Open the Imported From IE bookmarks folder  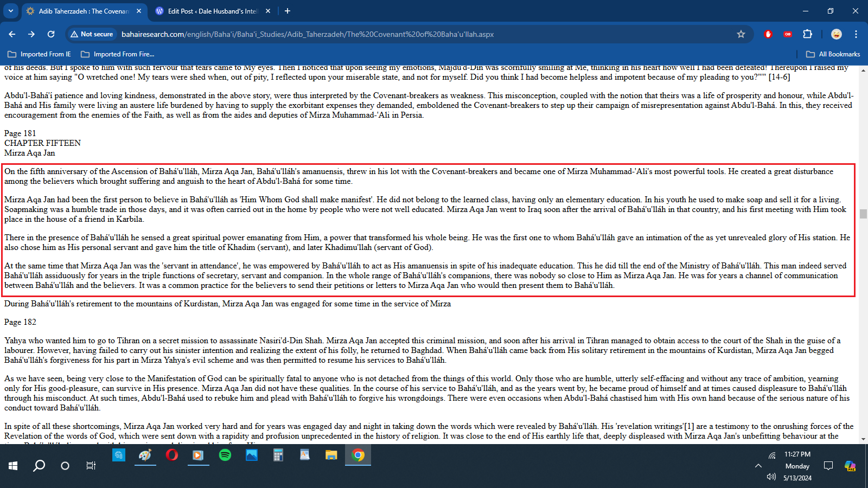point(40,54)
